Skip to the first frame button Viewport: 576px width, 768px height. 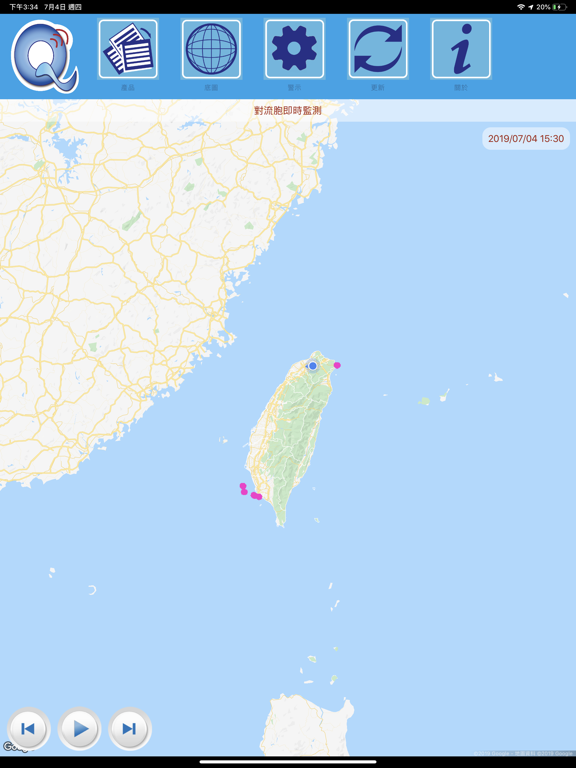pos(28,728)
